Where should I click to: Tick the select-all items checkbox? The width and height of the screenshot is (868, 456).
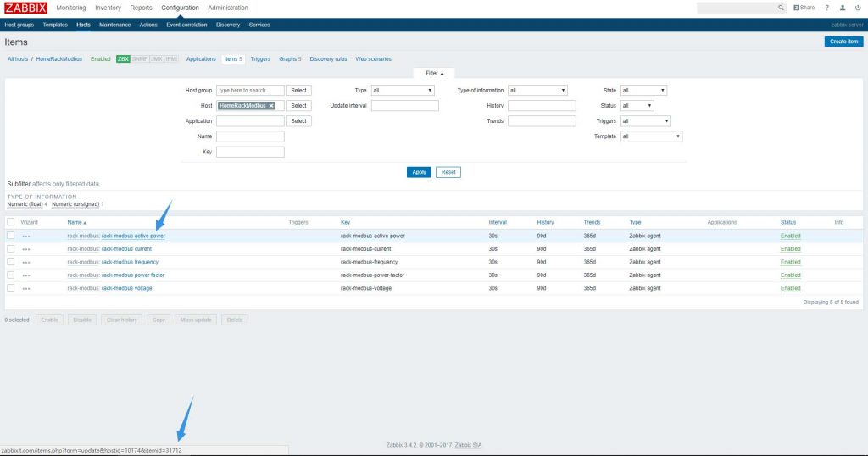point(11,222)
